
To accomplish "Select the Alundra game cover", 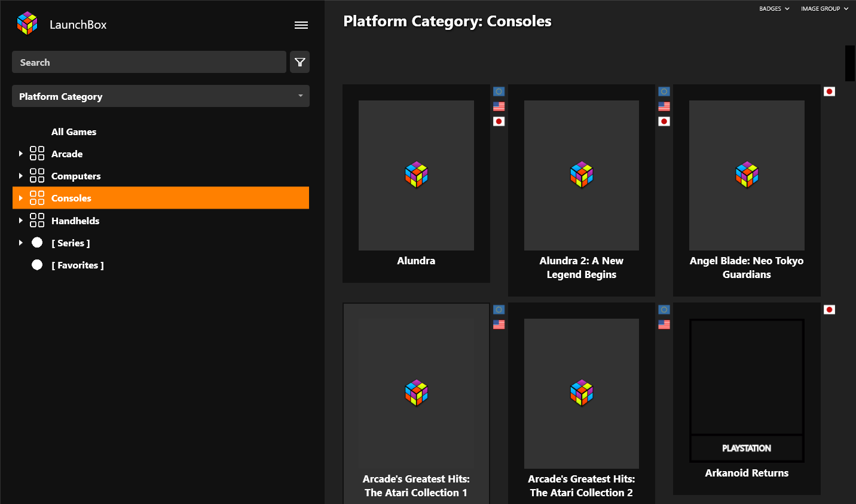I will point(416,175).
